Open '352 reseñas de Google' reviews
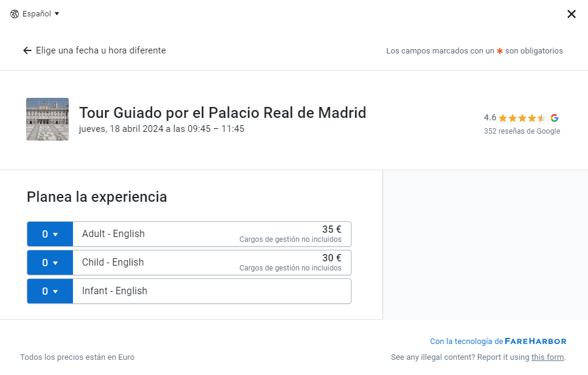The image size is (588, 375). [x=522, y=131]
